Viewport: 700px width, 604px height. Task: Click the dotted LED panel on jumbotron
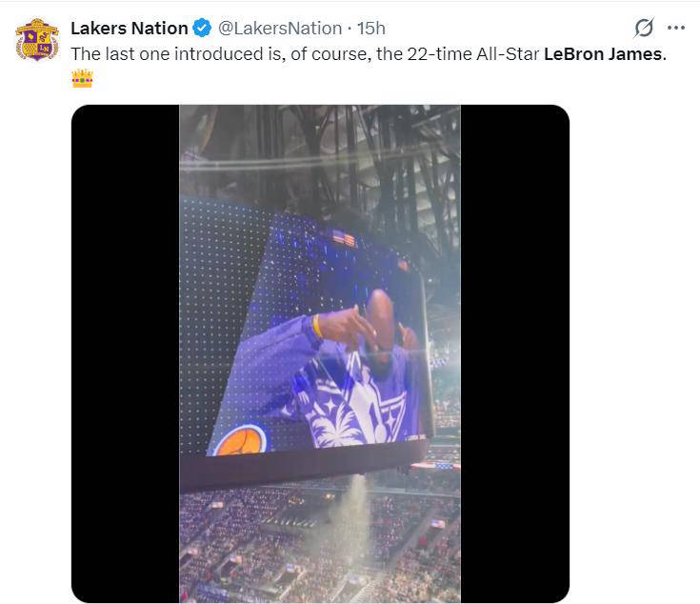pyautogui.click(x=214, y=286)
